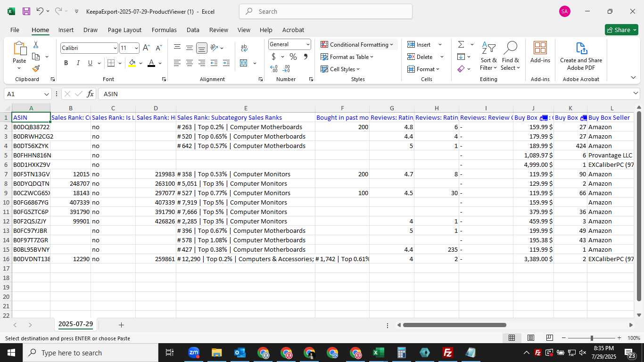Apply the yellow Fill Color swatch
The image size is (644, 362).
tap(132, 63)
